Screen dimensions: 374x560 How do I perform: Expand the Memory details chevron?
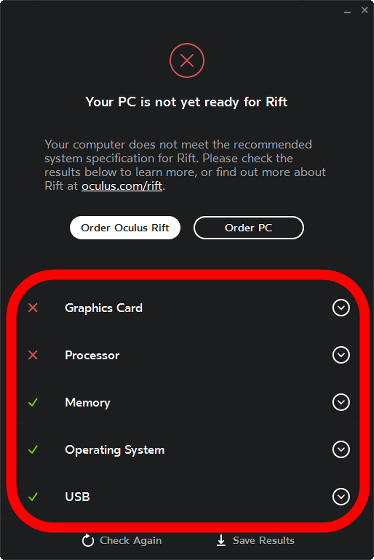pyautogui.click(x=341, y=402)
